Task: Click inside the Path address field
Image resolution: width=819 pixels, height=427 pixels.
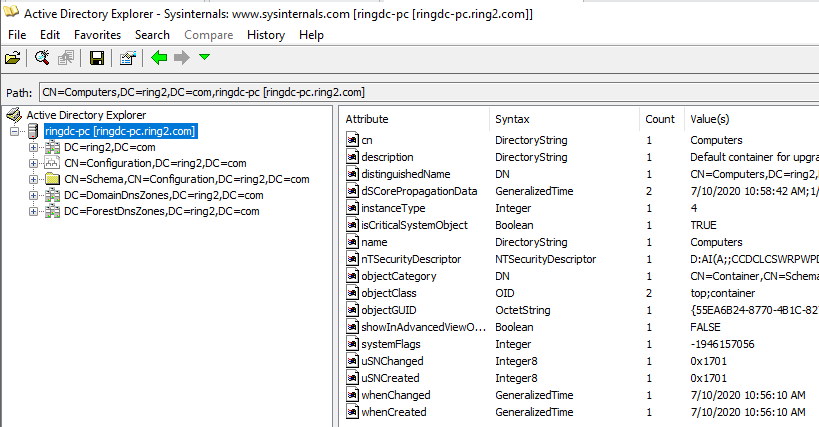Action: [420, 92]
